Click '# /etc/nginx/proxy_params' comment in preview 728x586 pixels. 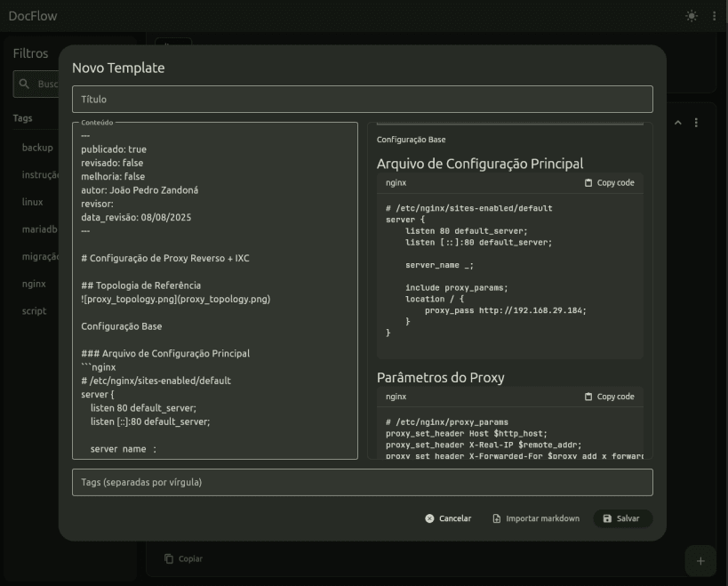(x=447, y=422)
